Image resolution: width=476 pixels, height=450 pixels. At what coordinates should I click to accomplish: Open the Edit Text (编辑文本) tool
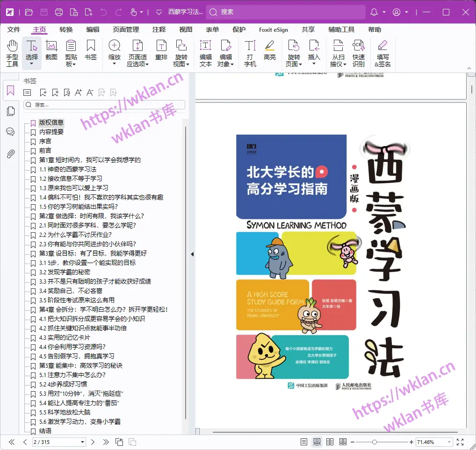pyautogui.click(x=204, y=51)
